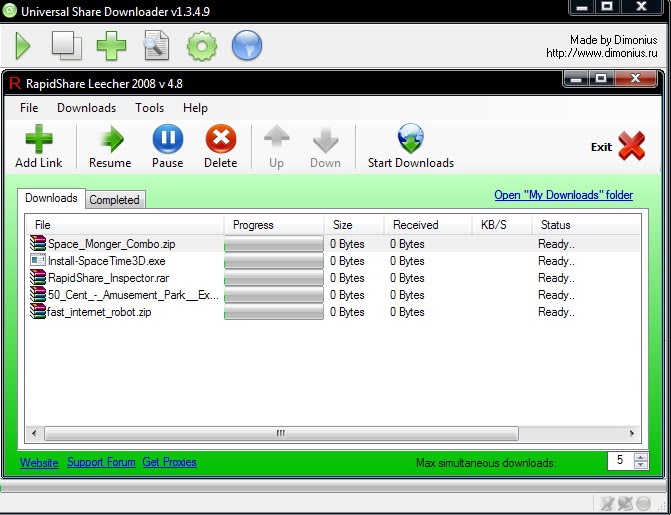Open the File menu
The image size is (671, 515).
click(x=29, y=108)
